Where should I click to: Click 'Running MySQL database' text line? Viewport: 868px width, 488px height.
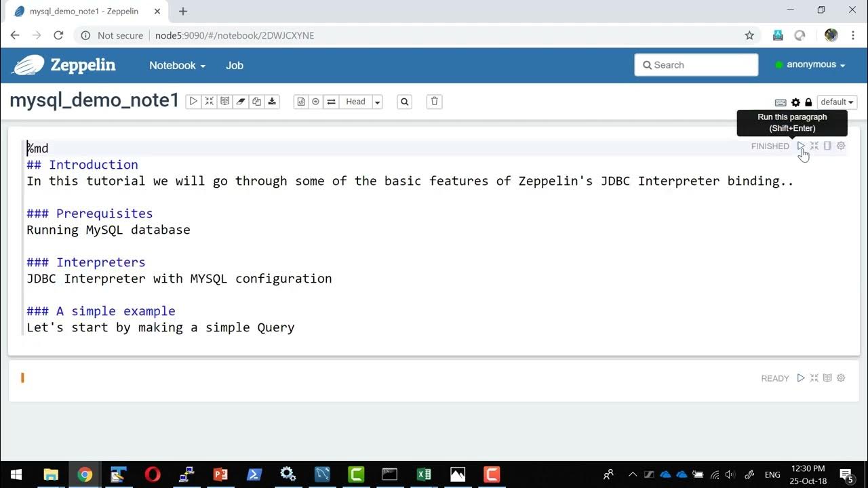coord(108,230)
